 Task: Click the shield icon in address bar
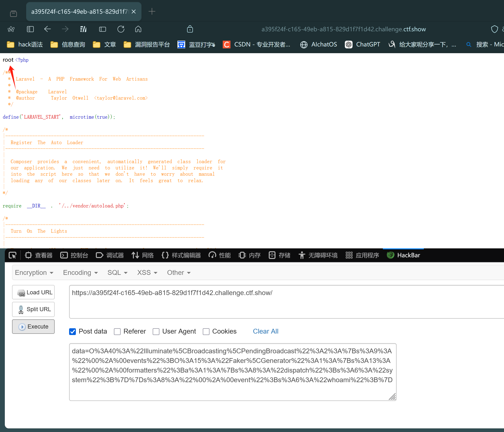coord(494,29)
